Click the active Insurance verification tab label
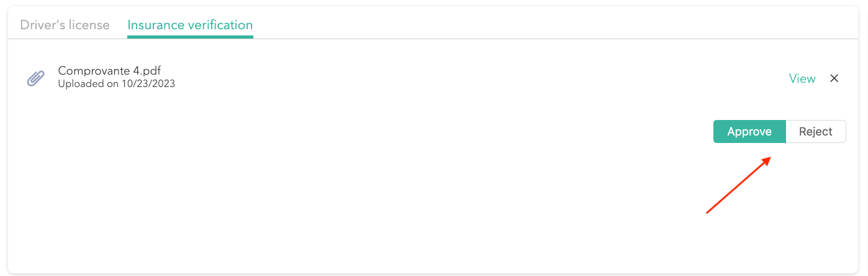The width and height of the screenshot is (868, 276). pyautogui.click(x=190, y=25)
